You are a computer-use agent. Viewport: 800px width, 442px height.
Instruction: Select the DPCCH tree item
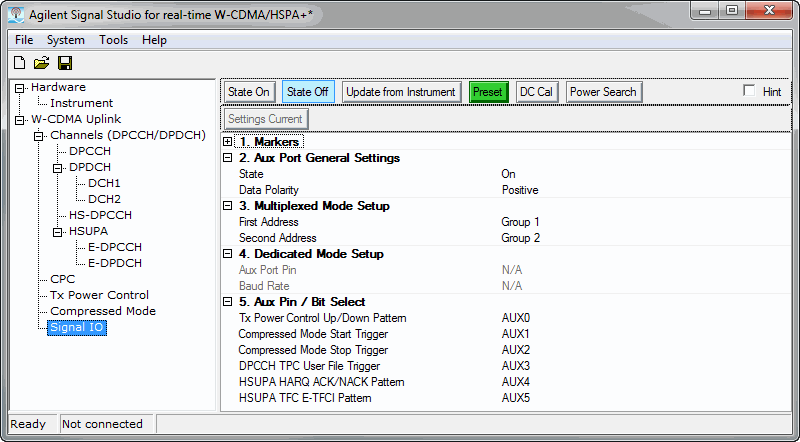[x=90, y=151]
